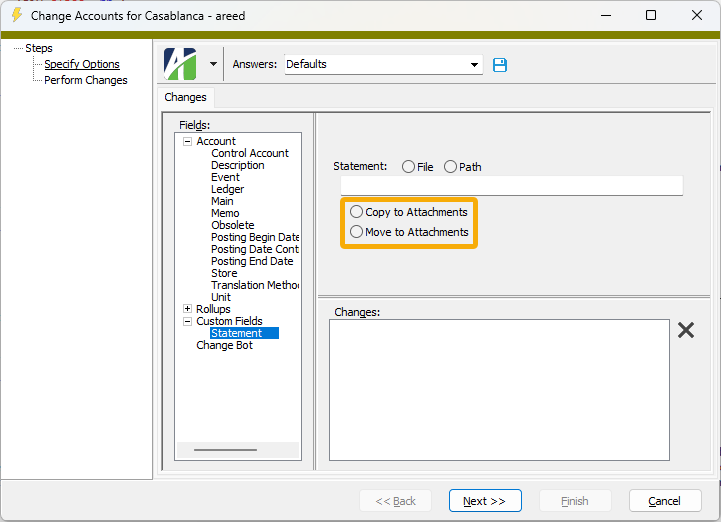Click the Custom Fields tree label
This screenshot has width=721, height=522.
(x=229, y=321)
